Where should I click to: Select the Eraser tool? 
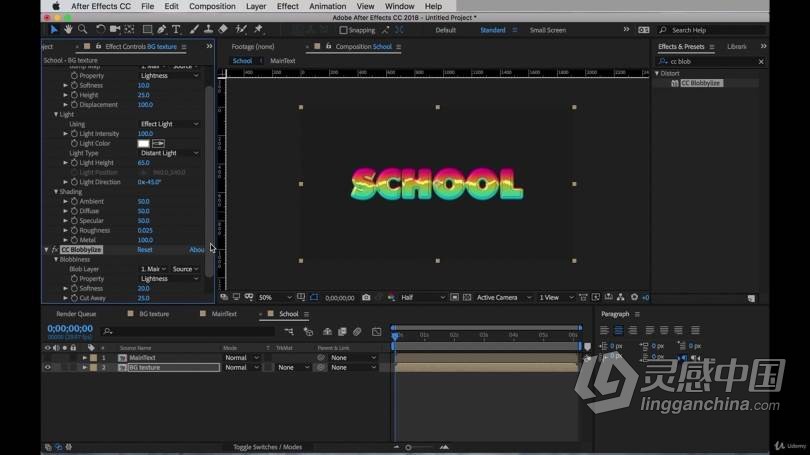[x=222, y=30]
